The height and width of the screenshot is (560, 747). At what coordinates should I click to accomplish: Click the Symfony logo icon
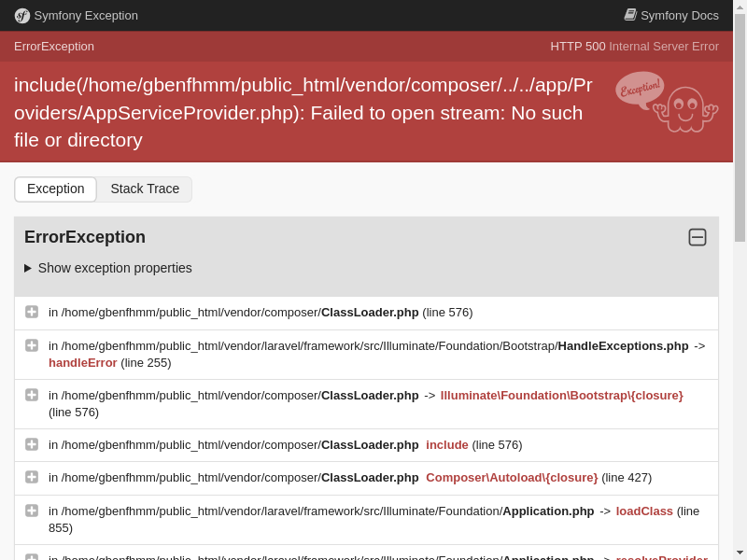(21, 16)
